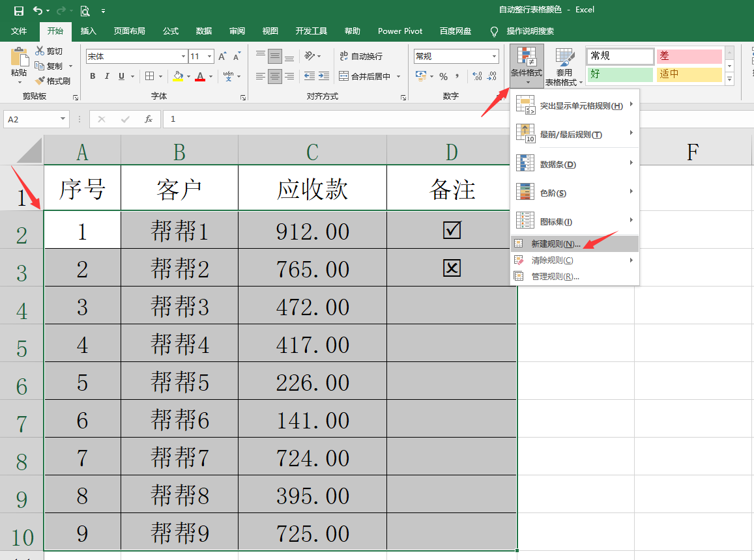Click the Paste clipboard icon
The height and width of the screenshot is (560, 754).
coord(19,57)
